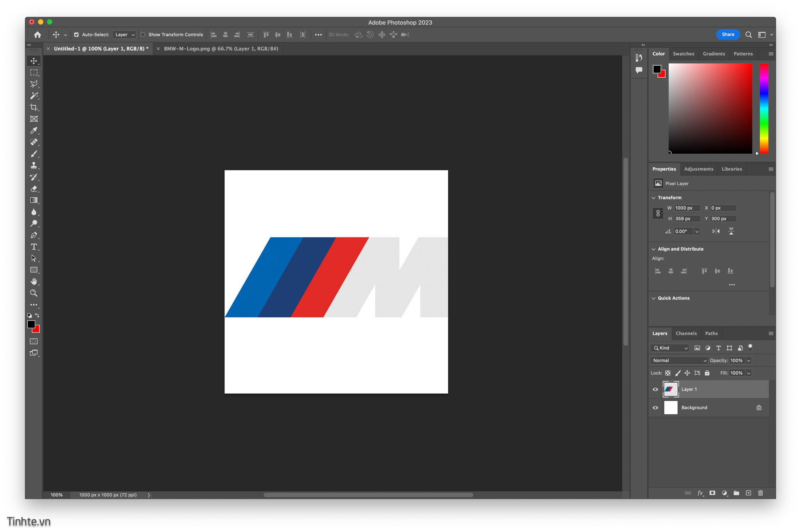The width and height of the screenshot is (801, 532).
Task: Select the Eraser tool
Action: coord(34,189)
